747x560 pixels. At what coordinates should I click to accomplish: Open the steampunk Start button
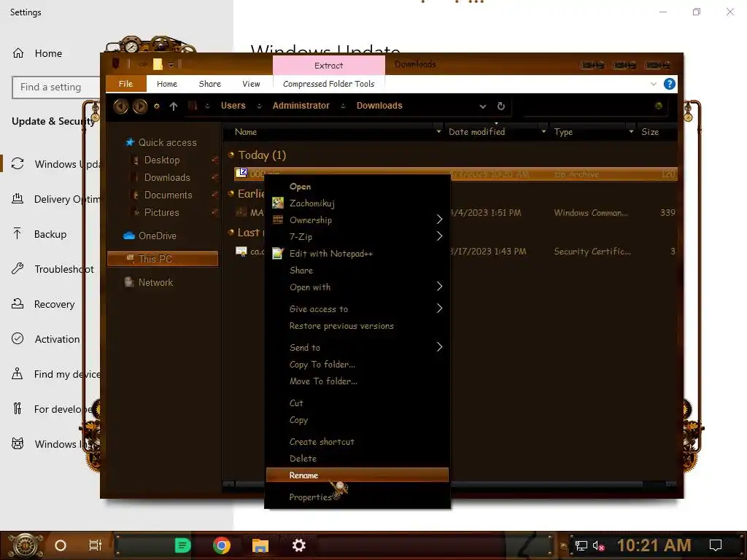coord(26,545)
